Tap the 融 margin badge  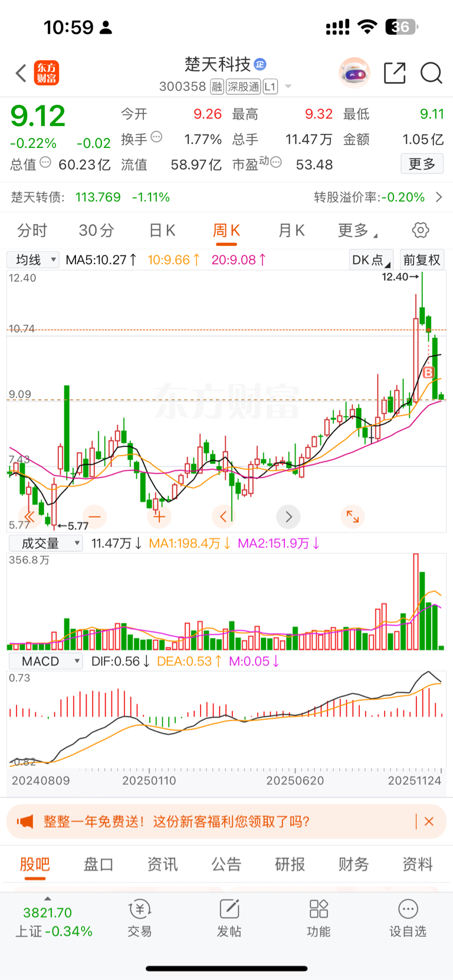(217, 87)
